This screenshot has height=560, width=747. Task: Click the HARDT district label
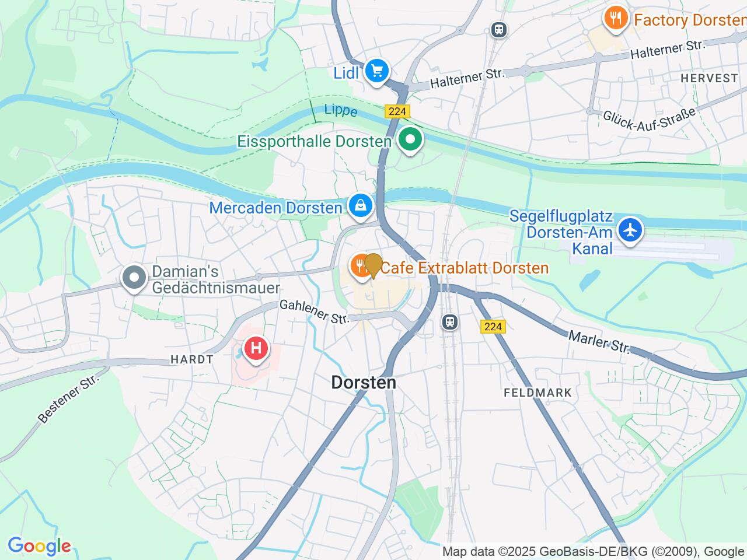tap(192, 359)
